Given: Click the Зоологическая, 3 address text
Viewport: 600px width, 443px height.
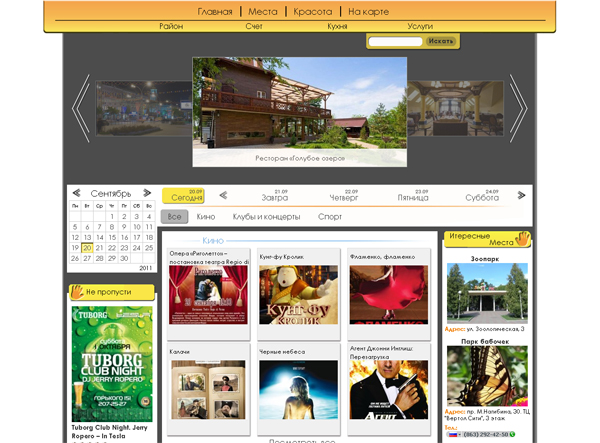Looking at the screenshot, I should click(496, 329).
